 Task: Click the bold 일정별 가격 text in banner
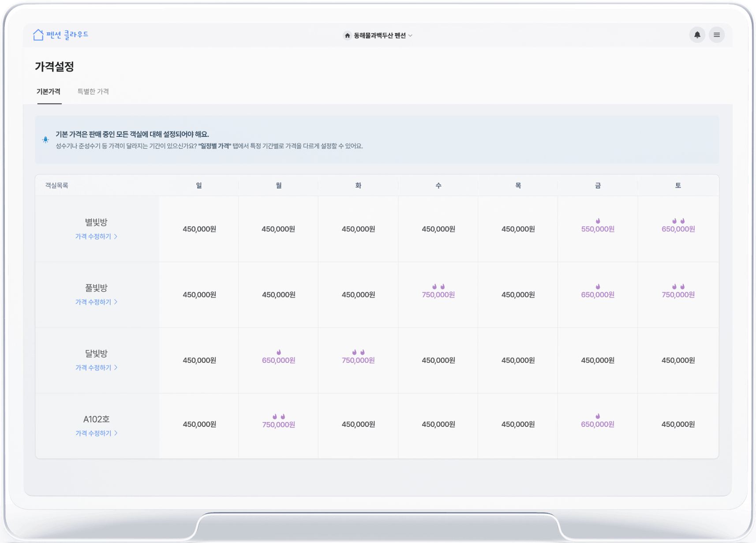pos(214,146)
